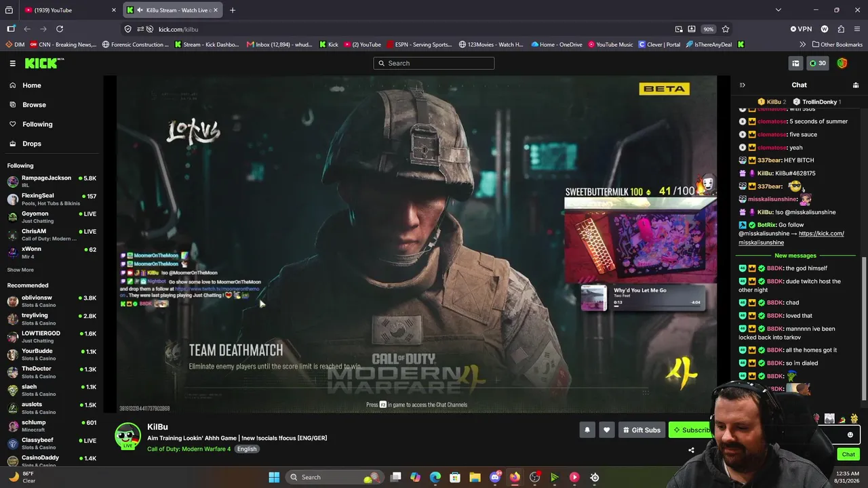Open Drops in Kick sidebar
868x488 pixels.
tap(32, 144)
